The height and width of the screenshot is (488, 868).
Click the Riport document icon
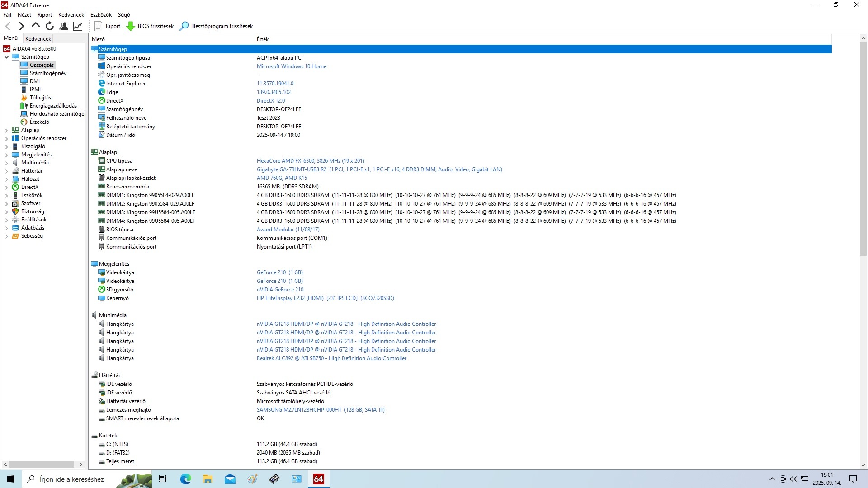99,26
